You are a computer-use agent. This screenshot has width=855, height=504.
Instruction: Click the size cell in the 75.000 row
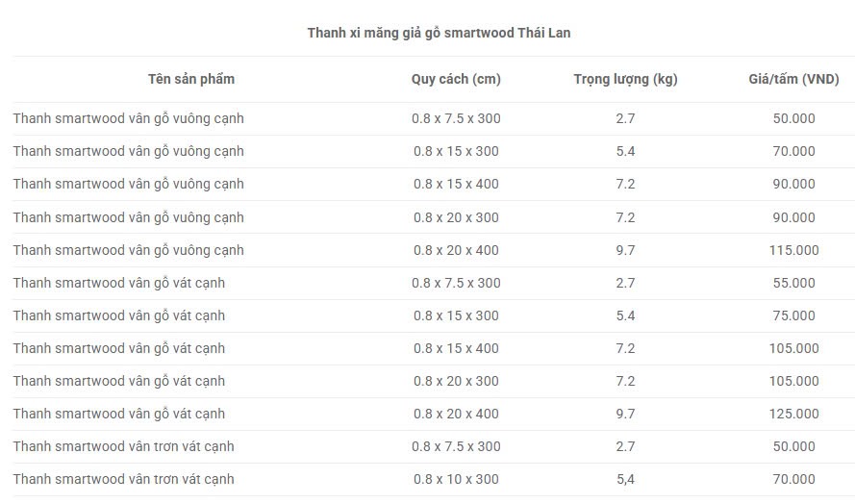[456, 315]
